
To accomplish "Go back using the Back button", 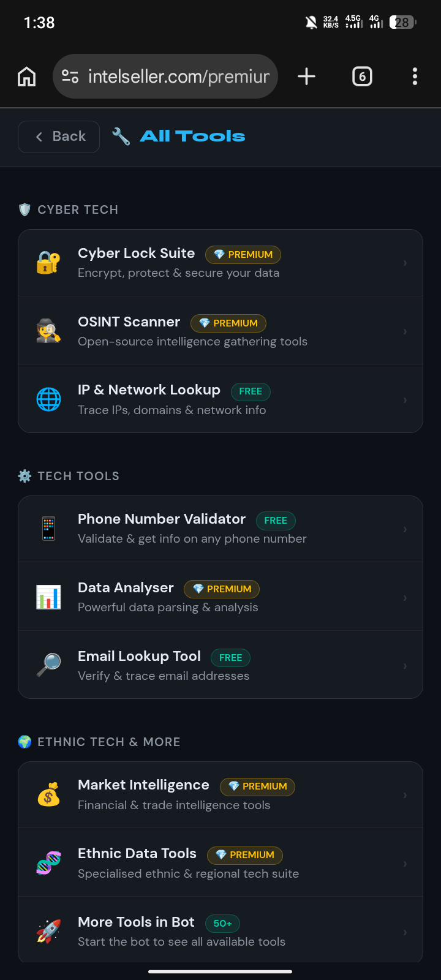I will (59, 137).
